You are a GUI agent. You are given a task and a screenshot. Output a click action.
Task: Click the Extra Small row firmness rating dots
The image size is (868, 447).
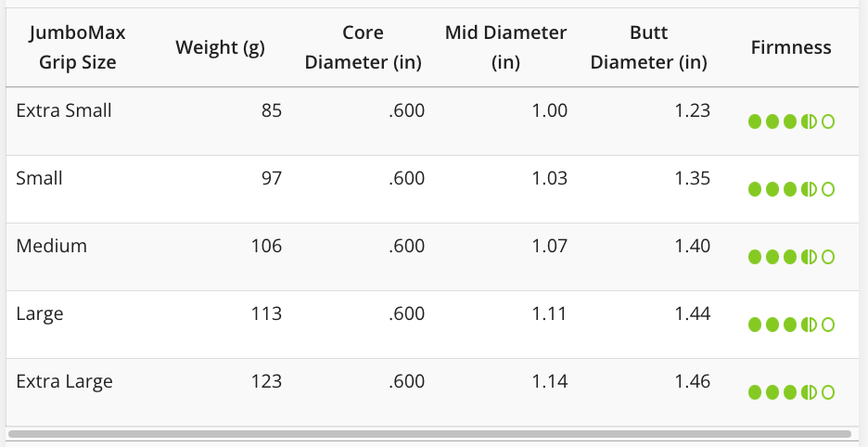[x=791, y=121]
